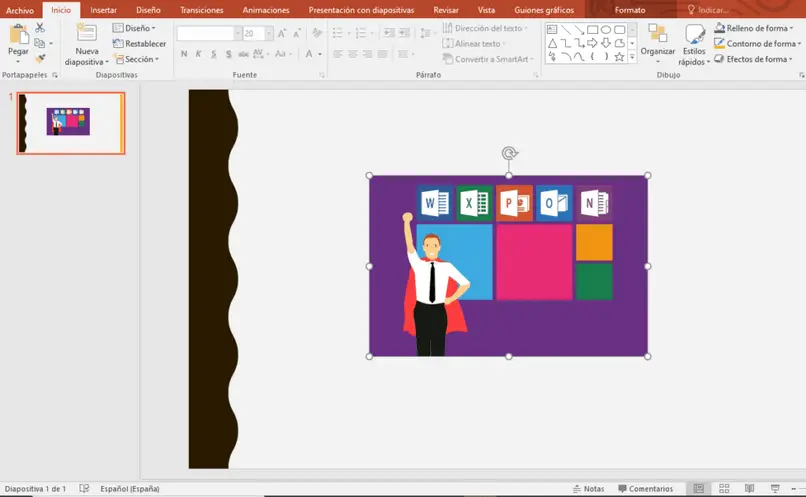Image resolution: width=806 pixels, height=497 pixels.
Task: Open Relleno de forma fill color
Action: pyautogui.click(x=756, y=28)
